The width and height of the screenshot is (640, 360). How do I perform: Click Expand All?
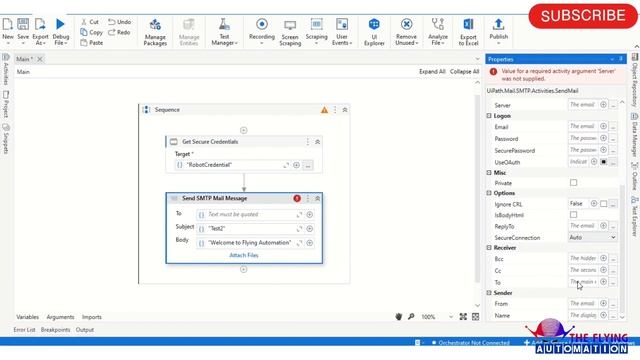[x=432, y=71]
